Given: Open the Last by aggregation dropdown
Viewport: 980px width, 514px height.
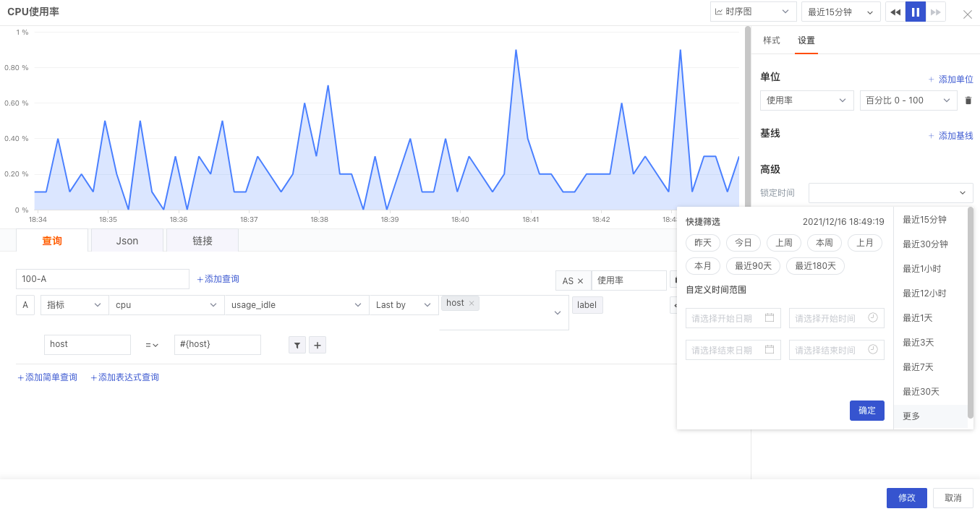Looking at the screenshot, I should click(x=404, y=305).
